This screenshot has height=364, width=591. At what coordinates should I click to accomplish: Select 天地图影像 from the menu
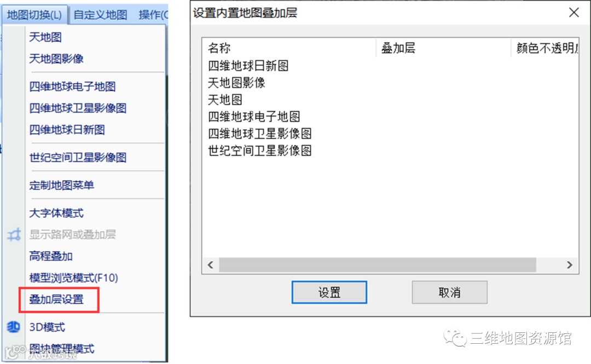[56, 59]
